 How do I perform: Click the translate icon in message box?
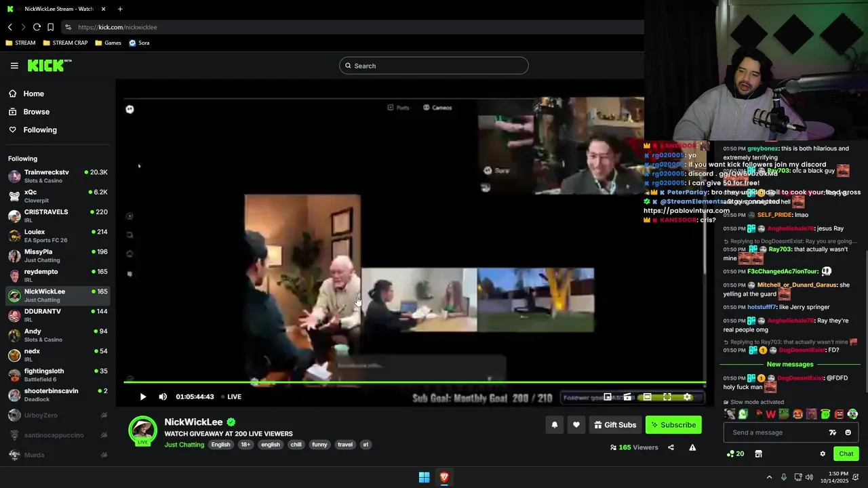833,432
